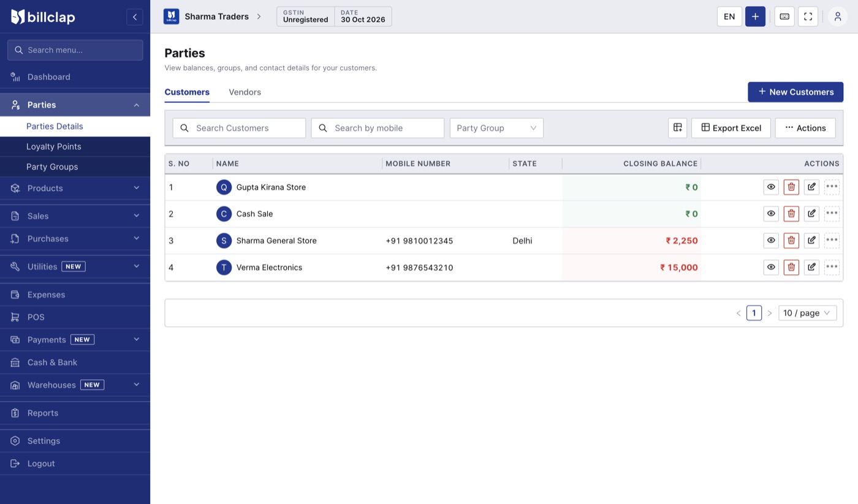The height and width of the screenshot is (504, 858).
Task: Edit the Verma Electronics entry
Action: coord(811,268)
